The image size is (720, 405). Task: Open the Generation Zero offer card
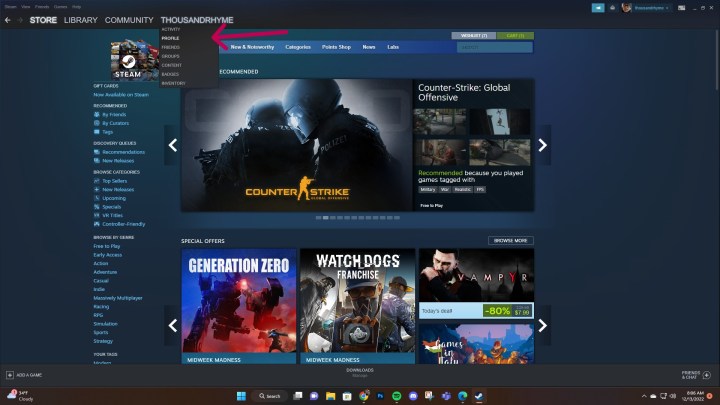pos(239,306)
